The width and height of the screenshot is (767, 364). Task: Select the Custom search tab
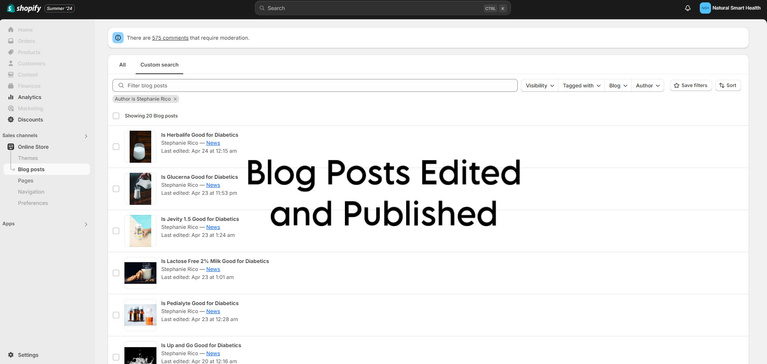pos(159,65)
